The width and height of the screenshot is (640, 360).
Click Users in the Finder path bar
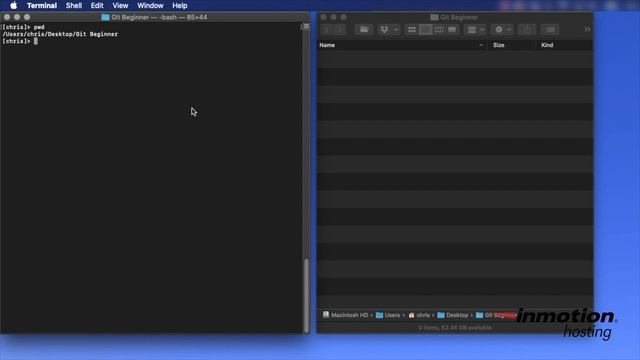point(388,315)
